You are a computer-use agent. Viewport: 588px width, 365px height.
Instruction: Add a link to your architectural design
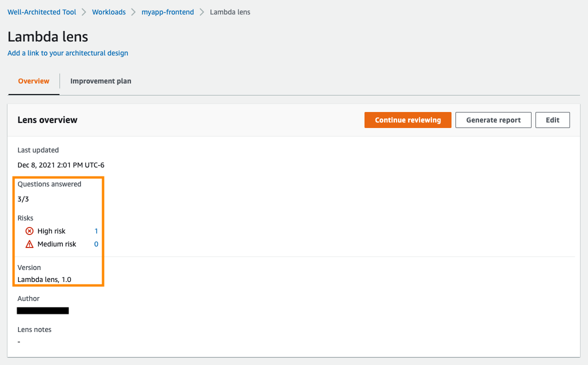click(x=68, y=53)
